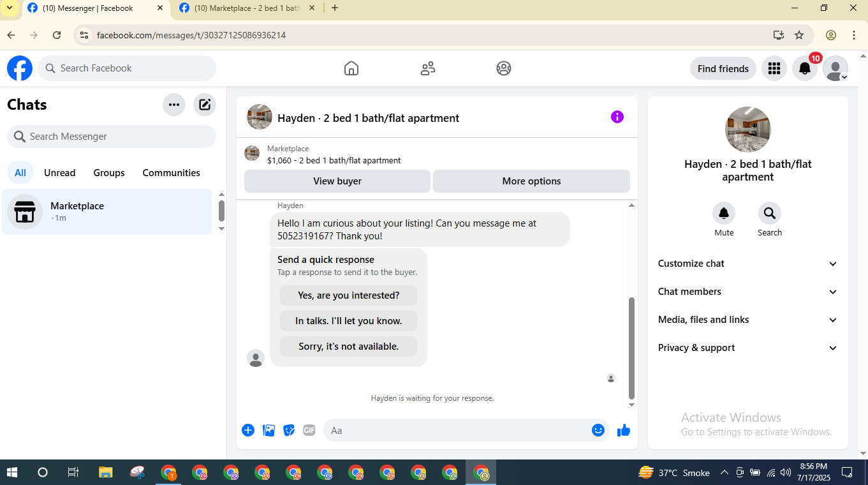
Task: Click the Search Messenger field
Action: pyautogui.click(x=112, y=137)
